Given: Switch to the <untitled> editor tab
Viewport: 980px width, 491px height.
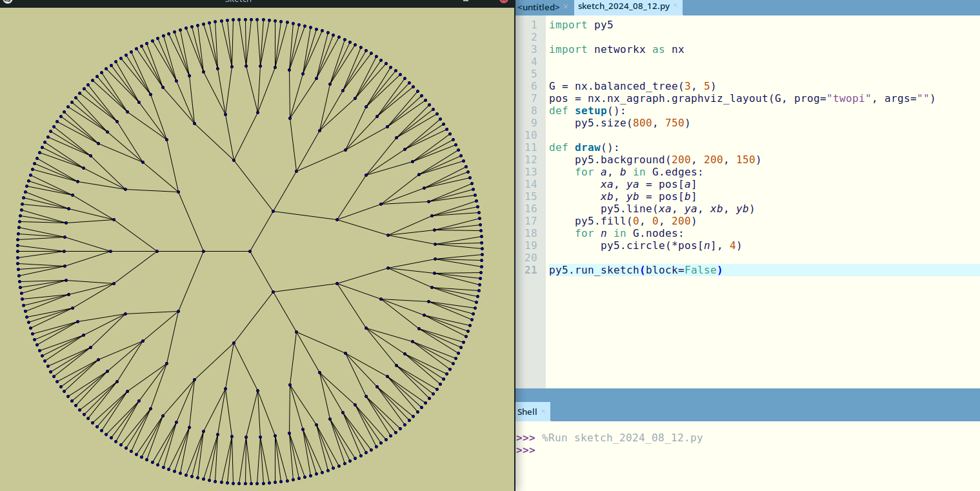Looking at the screenshot, I should [538, 7].
